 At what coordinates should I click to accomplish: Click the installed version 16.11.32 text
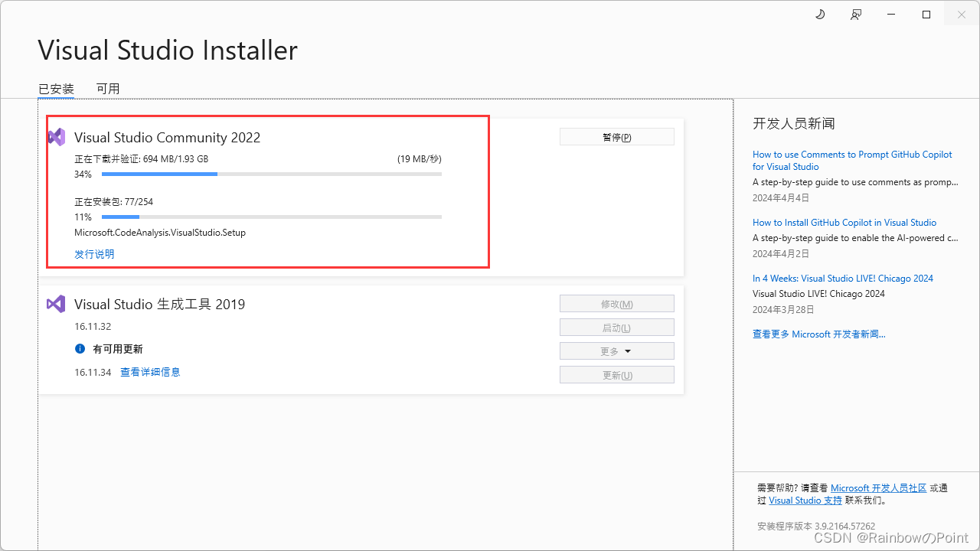point(93,327)
